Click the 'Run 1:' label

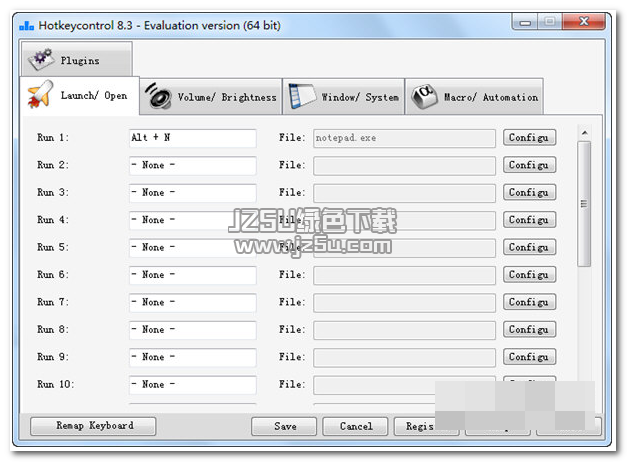click(x=53, y=138)
